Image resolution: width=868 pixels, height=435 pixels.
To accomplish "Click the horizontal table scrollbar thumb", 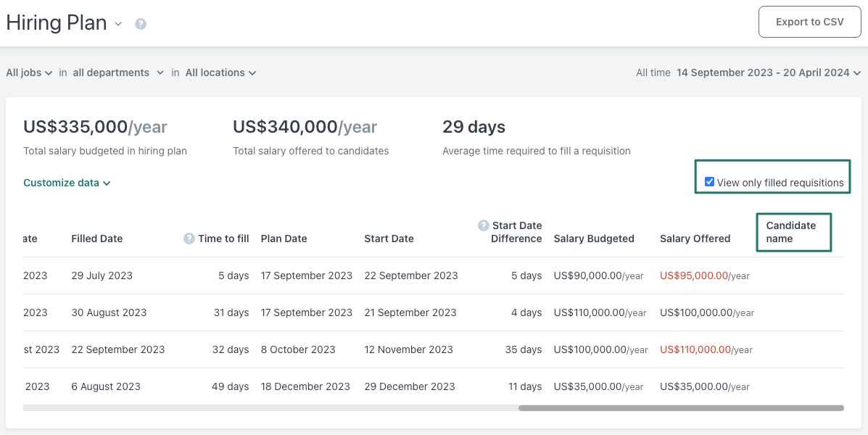I will click(680, 408).
